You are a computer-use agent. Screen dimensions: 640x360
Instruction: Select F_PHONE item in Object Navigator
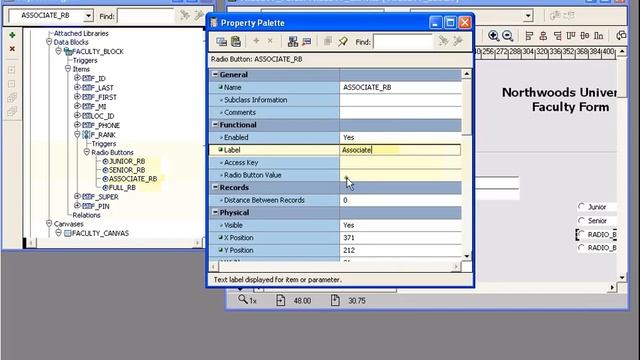point(105,125)
